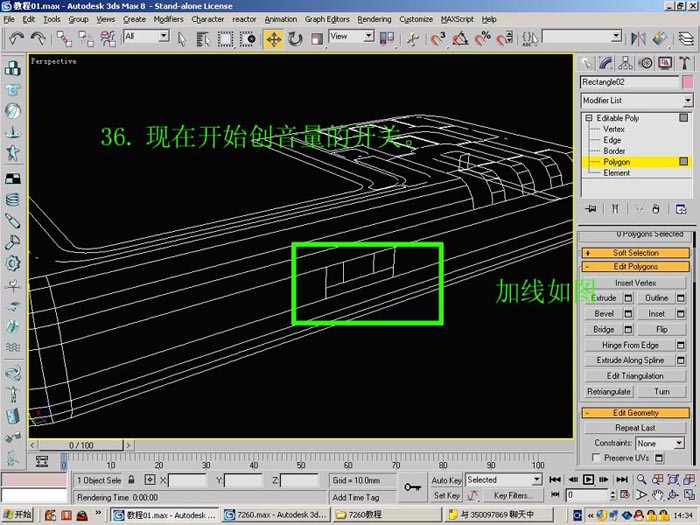This screenshot has width=700, height=525.
Task: Toggle Window/Crossing selection mode
Action: click(247, 39)
